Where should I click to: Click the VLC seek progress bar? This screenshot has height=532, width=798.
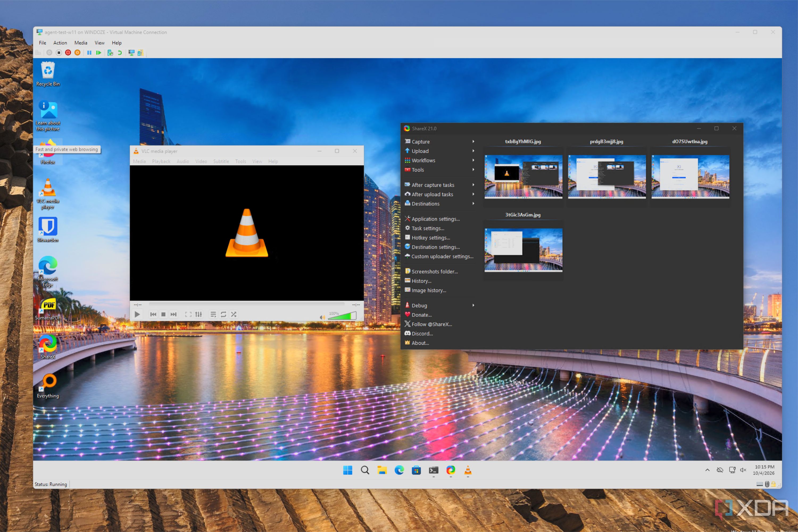tap(247, 304)
